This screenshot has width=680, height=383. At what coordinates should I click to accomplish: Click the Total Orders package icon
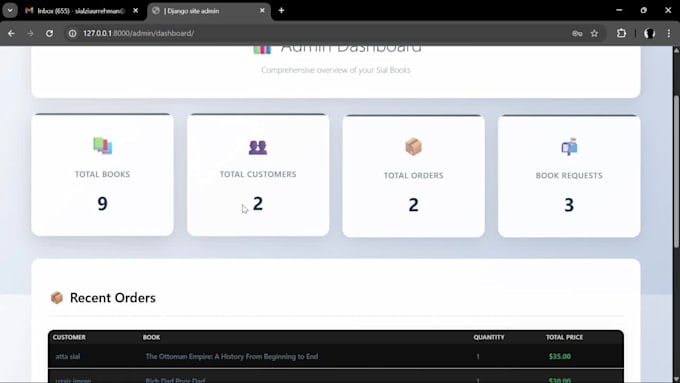click(413, 147)
